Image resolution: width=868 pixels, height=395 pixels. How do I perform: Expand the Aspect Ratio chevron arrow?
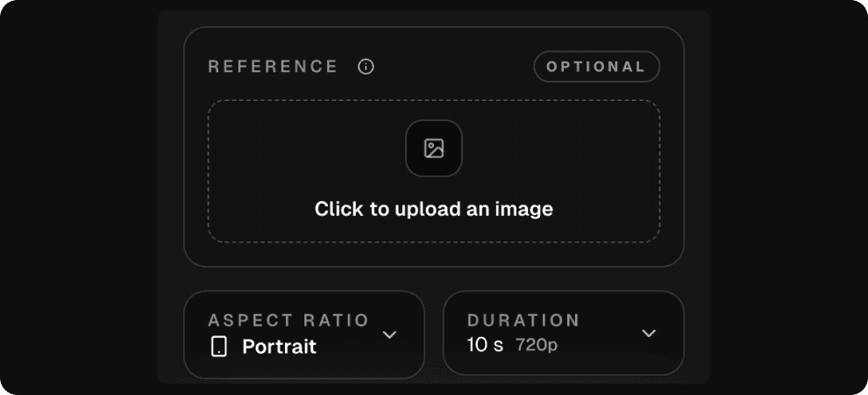[390, 334]
